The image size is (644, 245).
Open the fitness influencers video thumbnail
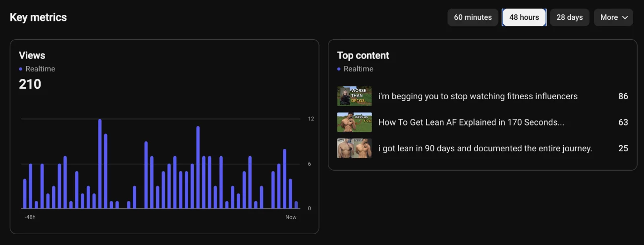click(x=354, y=96)
